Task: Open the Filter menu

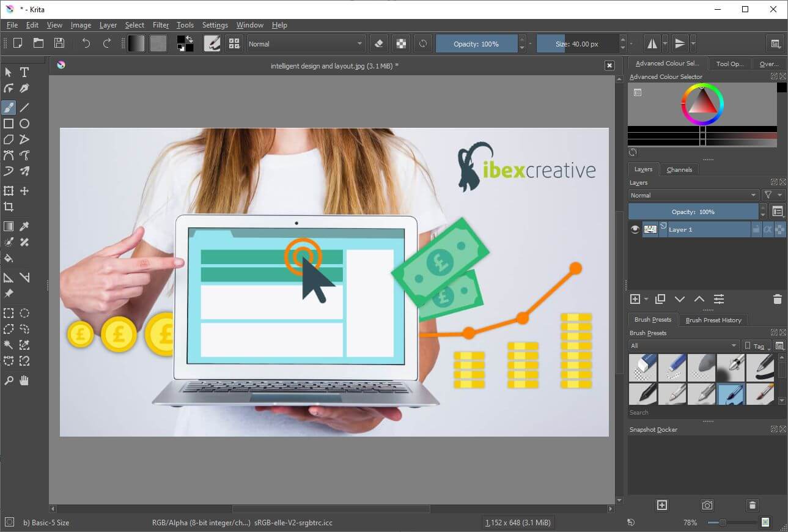Action: point(161,25)
